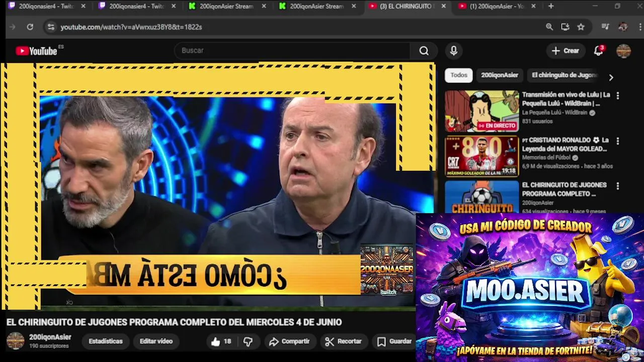Click the Guardar button
The width and height of the screenshot is (644, 362).
[x=394, y=341]
